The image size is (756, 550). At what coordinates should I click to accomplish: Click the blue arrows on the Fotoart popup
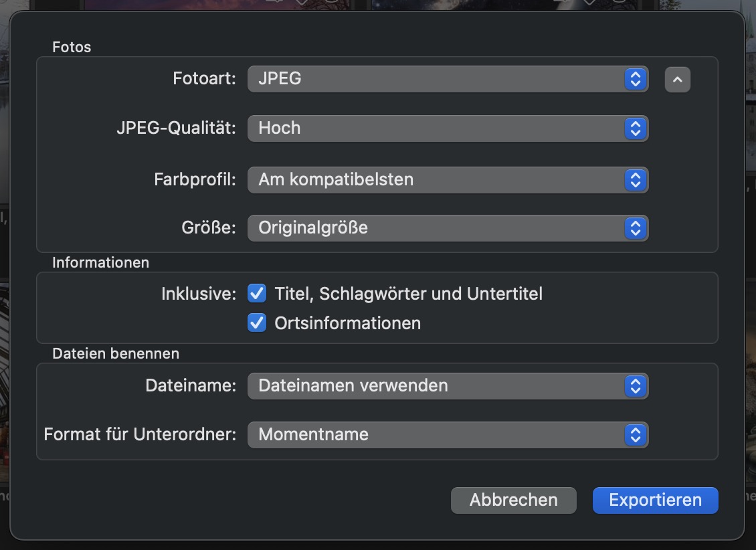[636, 79]
